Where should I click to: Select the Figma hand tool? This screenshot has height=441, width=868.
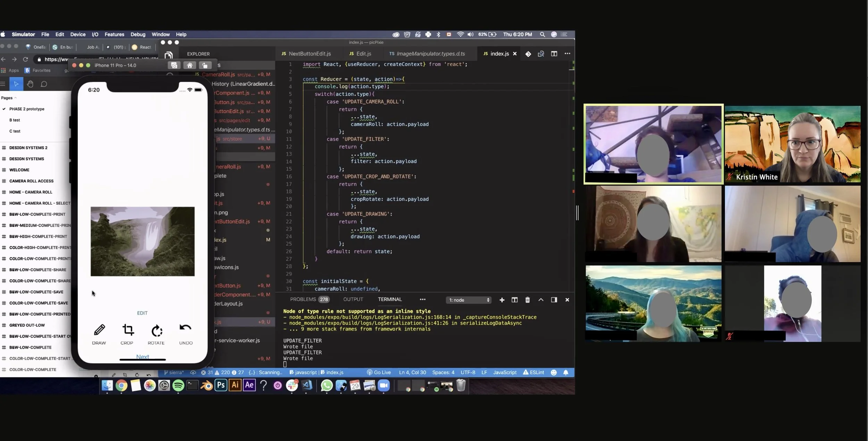tap(30, 84)
